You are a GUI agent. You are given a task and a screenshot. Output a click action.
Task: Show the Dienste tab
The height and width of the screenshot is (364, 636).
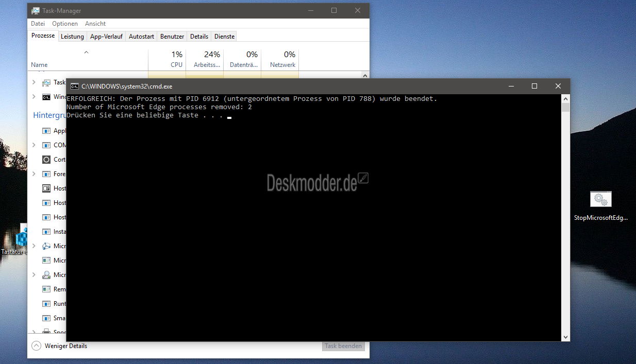click(x=224, y=37)
